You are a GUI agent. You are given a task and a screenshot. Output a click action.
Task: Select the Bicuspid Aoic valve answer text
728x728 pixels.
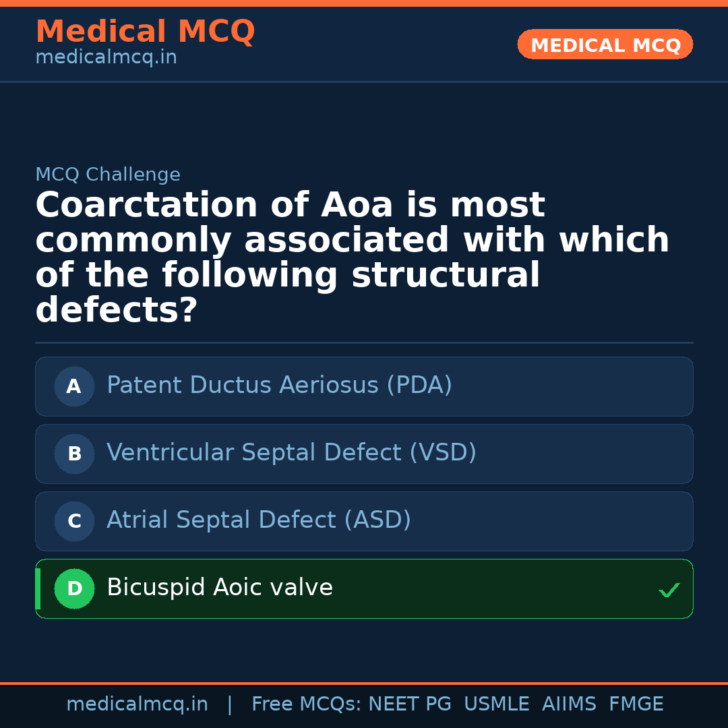(220, 588)
